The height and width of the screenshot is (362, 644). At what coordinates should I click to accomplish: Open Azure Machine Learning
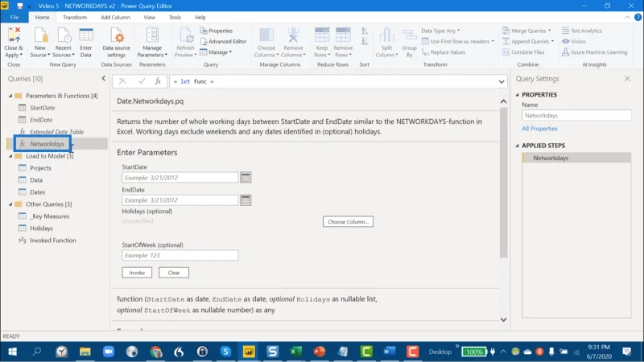595,52
